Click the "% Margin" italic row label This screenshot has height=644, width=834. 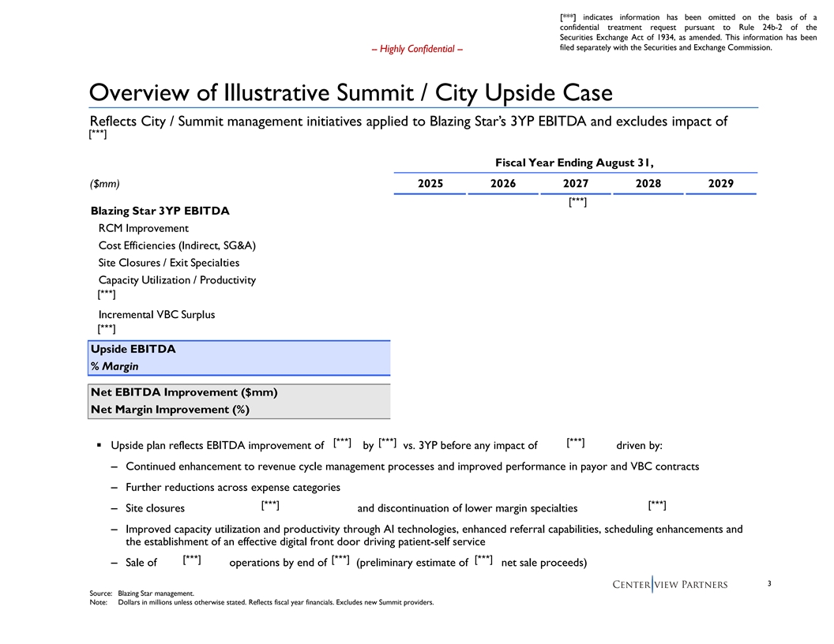tap(115, 366)
